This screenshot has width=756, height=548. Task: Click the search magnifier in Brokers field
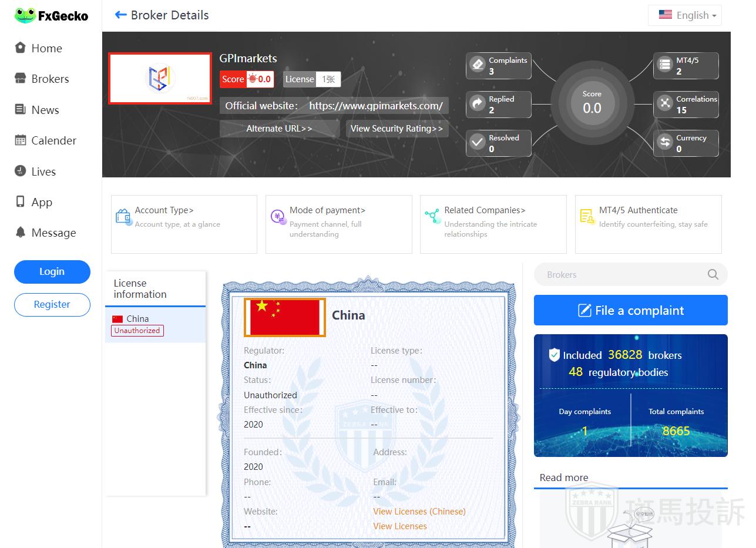tap(713, 274)
